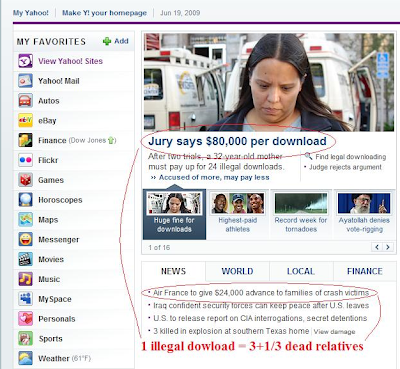Click the Autos red car icon
The height and width of the screenshot is (369, 400).
click(x=25, y=101)
